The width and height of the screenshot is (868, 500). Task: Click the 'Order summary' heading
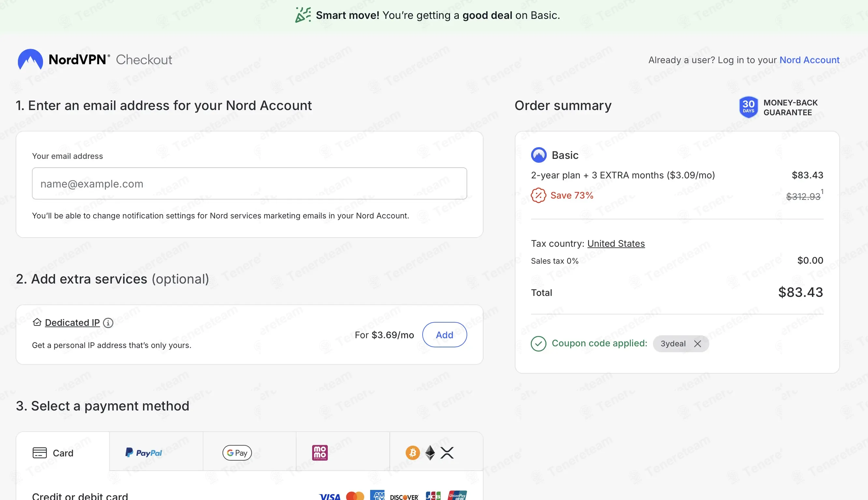(x=563, y=105)
